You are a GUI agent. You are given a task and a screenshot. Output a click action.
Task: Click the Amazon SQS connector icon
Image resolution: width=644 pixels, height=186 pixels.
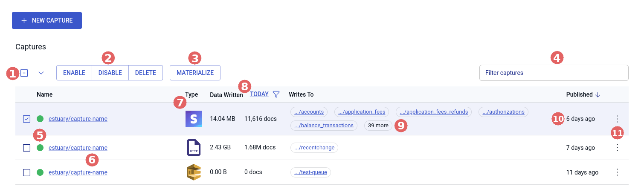194,172
